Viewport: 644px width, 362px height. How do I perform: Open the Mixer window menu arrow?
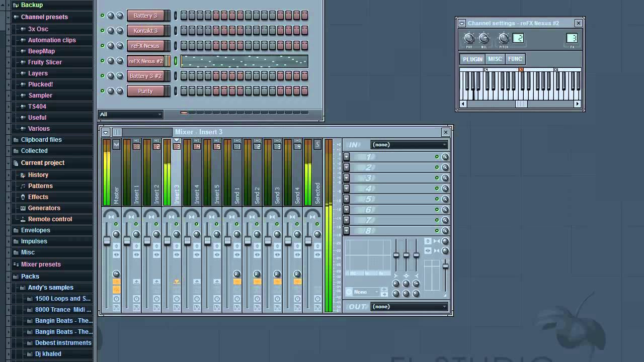click(x=105, y=132)
